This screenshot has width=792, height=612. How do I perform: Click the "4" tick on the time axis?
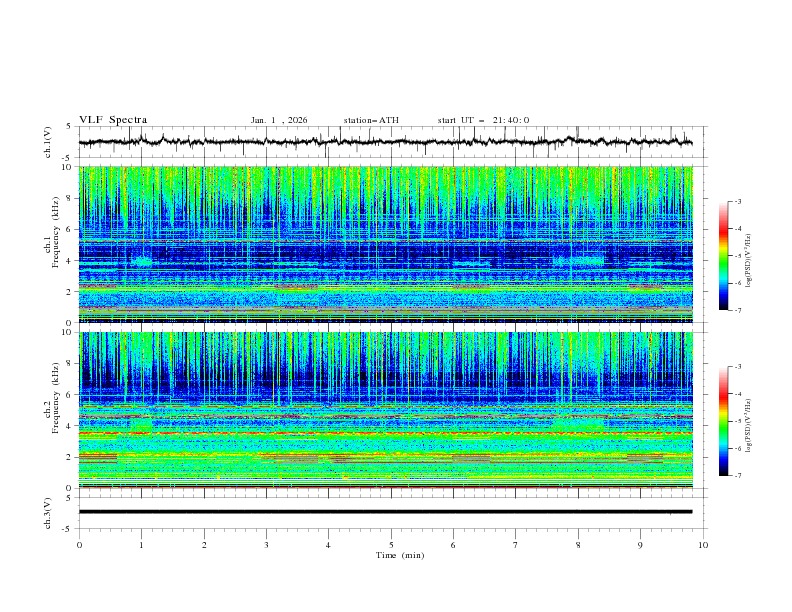tap(328, 545)
